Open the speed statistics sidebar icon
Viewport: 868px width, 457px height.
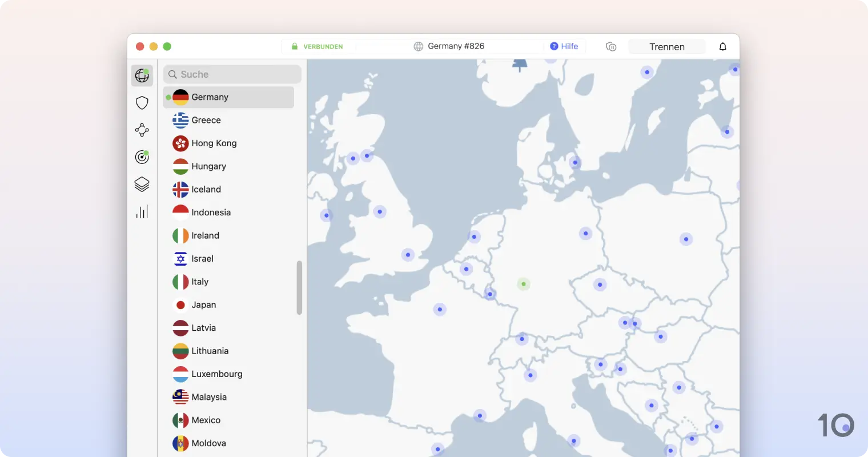pos(142,211)
